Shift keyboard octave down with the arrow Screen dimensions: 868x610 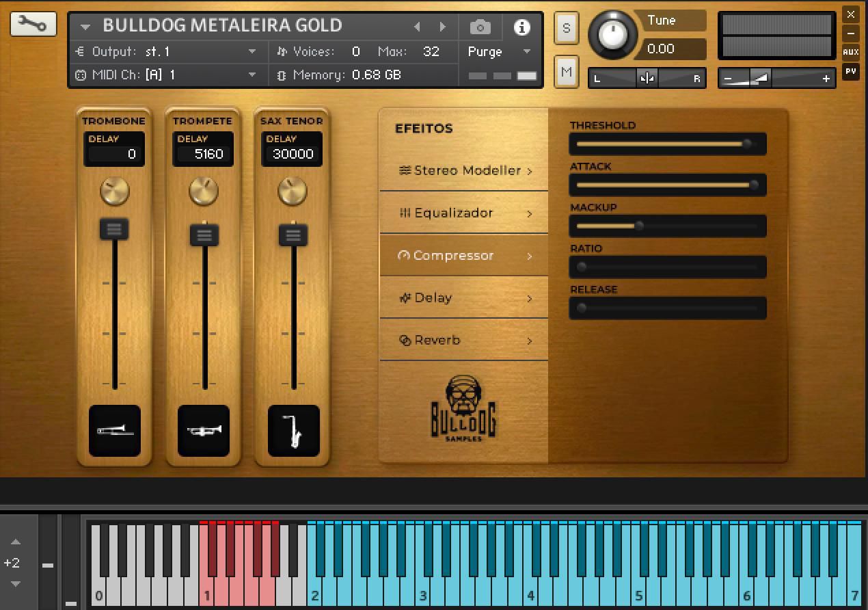pos(16,583)
